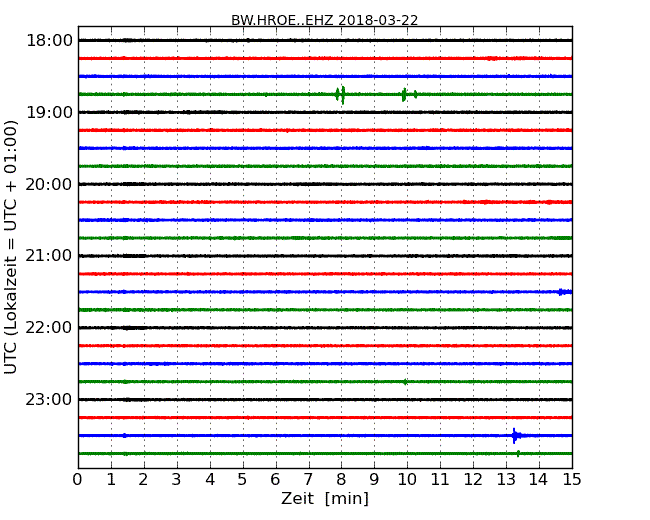
Task: Click the x-axis tick label 5
Action: [243, 480]
